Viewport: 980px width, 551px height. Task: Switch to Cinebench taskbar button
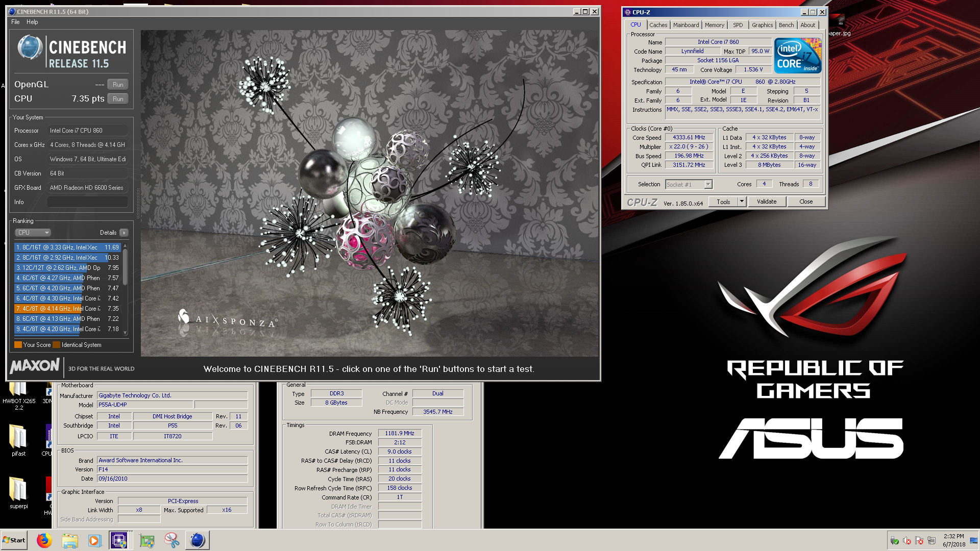(197, 540)
